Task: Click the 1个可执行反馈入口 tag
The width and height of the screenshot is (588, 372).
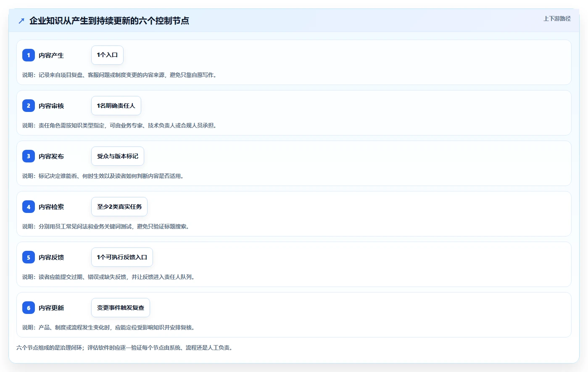Action: click(x=122, y=257)
